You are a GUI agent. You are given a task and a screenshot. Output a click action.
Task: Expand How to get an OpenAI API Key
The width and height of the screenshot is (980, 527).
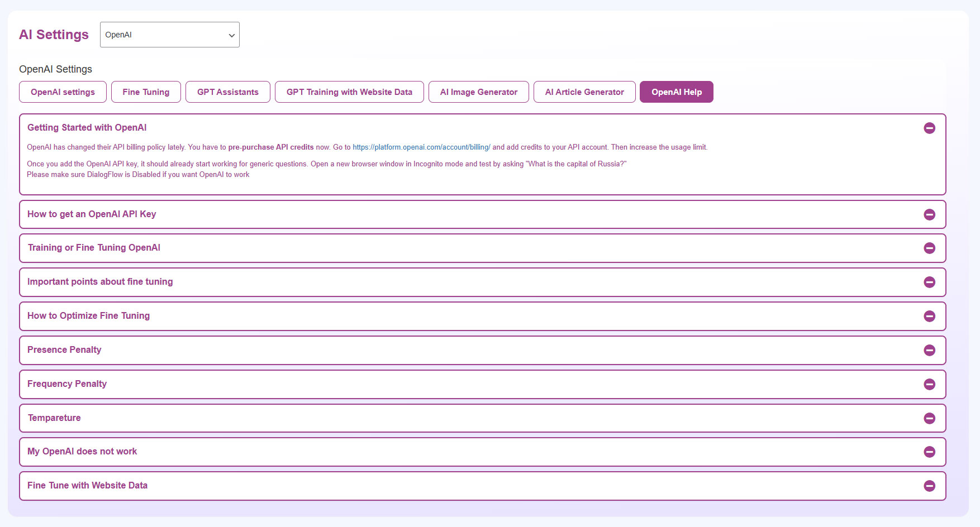92,214
